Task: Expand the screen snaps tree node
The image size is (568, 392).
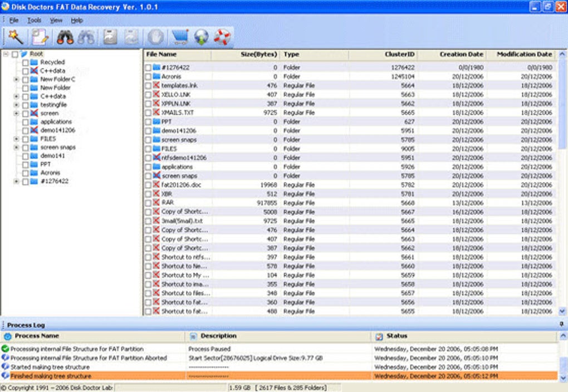Action: 17,147
